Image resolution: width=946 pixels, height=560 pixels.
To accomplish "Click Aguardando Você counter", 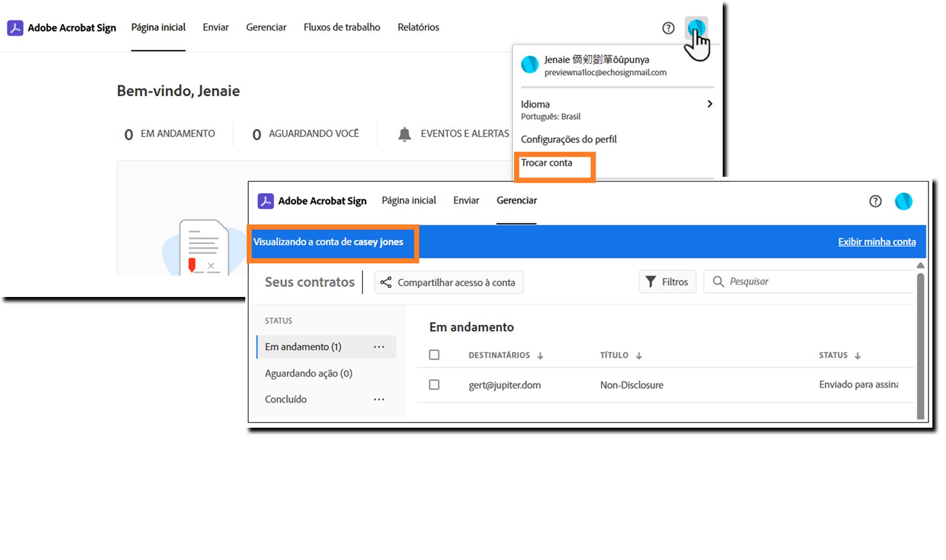I will (305, 134).
